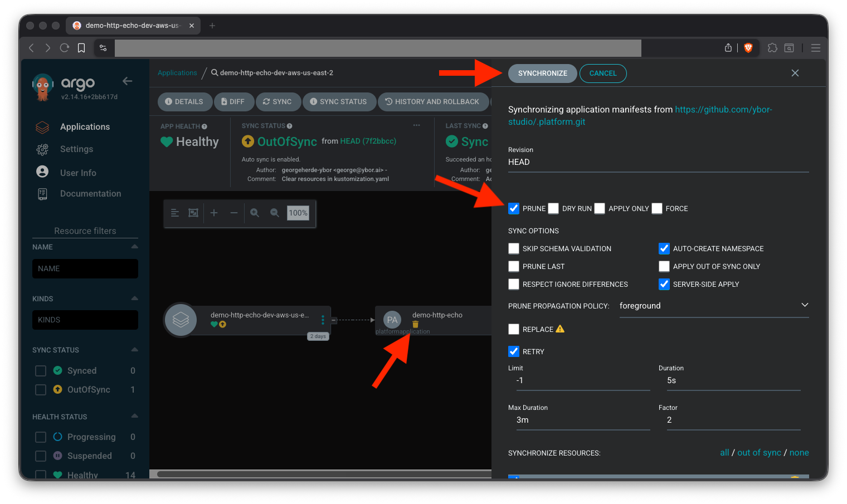
Task: Click the Name filter input field
Action: [85, 268]
